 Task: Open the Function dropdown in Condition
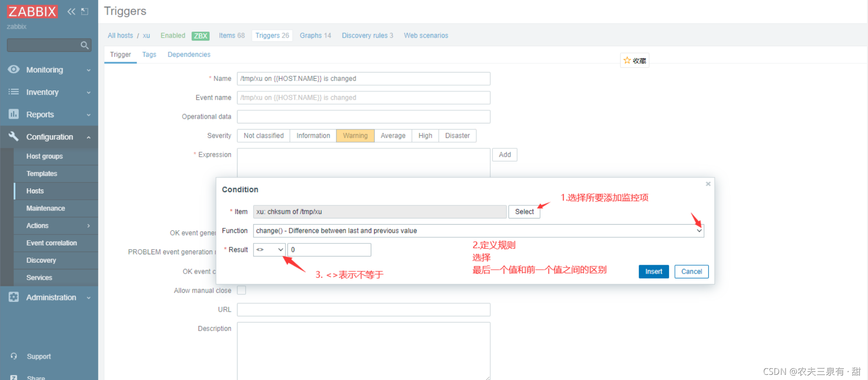pos(478,231)
